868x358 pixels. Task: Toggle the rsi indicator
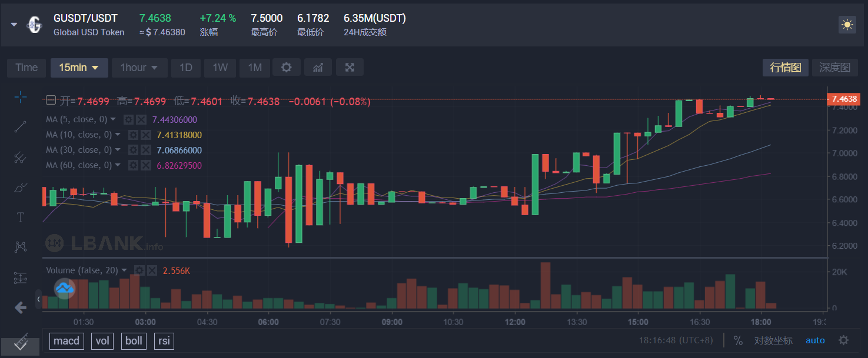tap(164, 341)
